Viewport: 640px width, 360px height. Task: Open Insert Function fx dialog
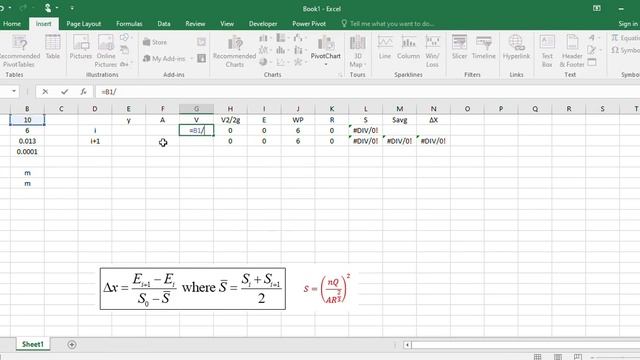pyautogui.click(x=83, y=92)
